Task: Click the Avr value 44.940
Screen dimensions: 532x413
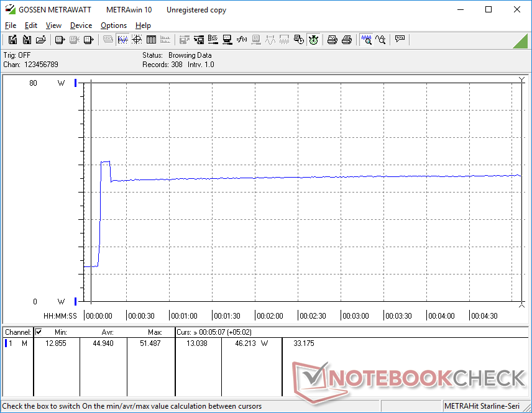Action: (103, 343)
